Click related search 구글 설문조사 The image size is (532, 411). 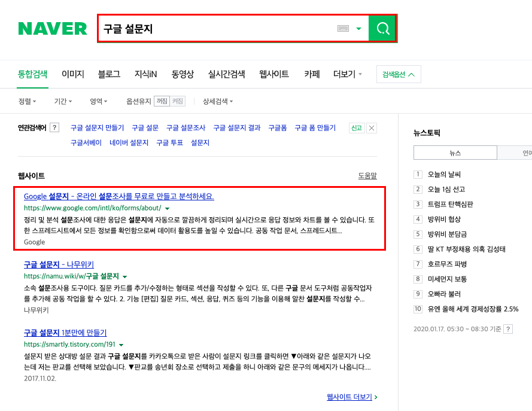click(186, 128)
